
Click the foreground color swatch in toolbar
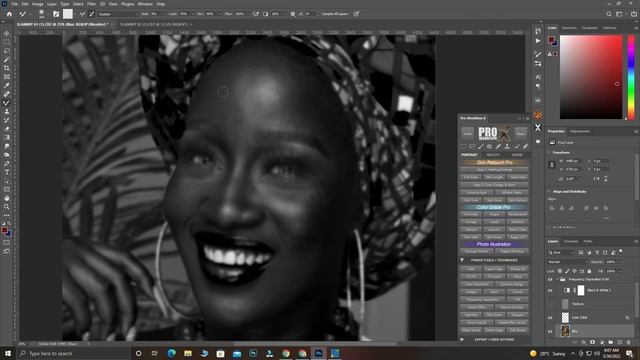click(x=4, y=231)
